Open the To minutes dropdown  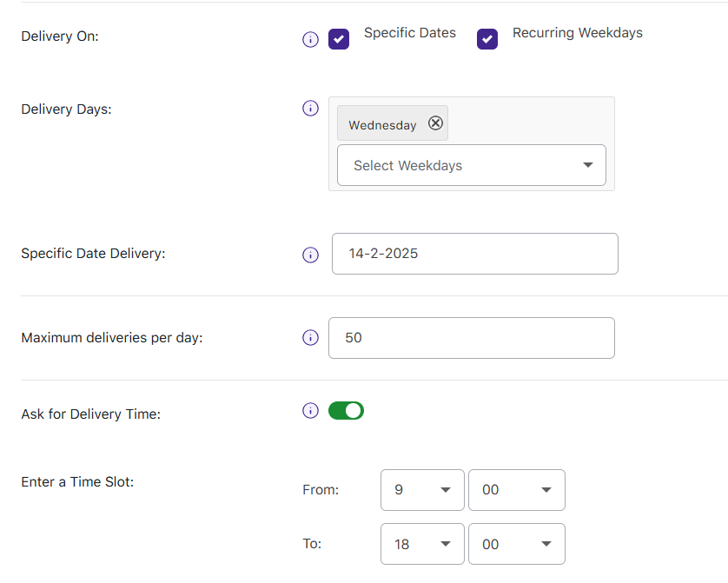(516, 544)
